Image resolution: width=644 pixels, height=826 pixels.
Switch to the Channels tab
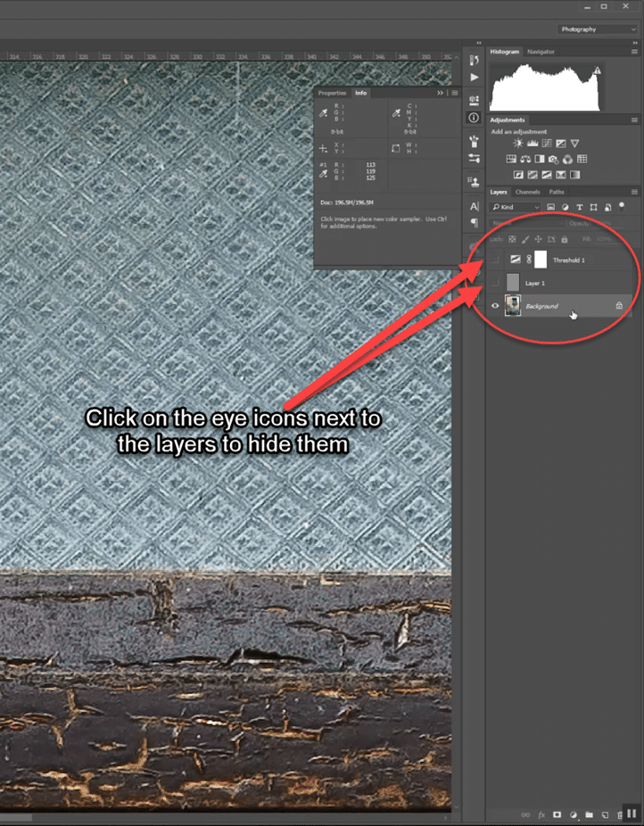(x=528, y=192)
